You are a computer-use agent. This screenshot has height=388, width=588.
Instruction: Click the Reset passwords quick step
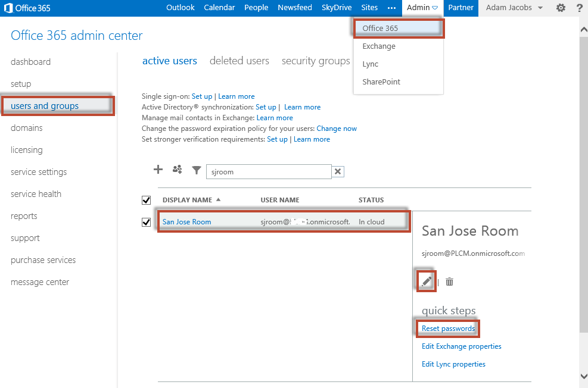(448, 328)
